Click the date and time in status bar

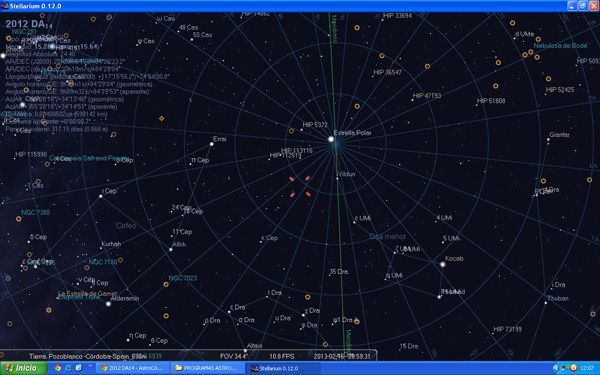click(x=342, y=356)
